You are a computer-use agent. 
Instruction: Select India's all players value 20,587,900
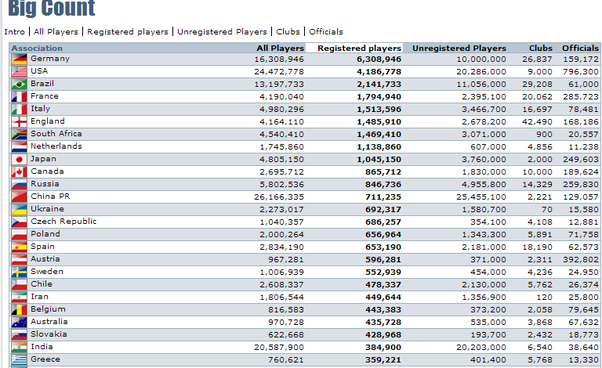click(279, 348)
